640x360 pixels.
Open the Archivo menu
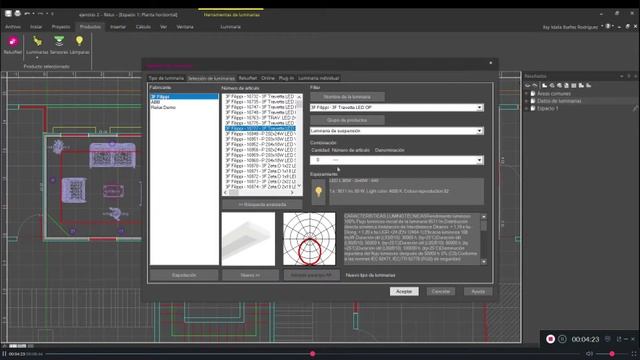click(13, 27)
